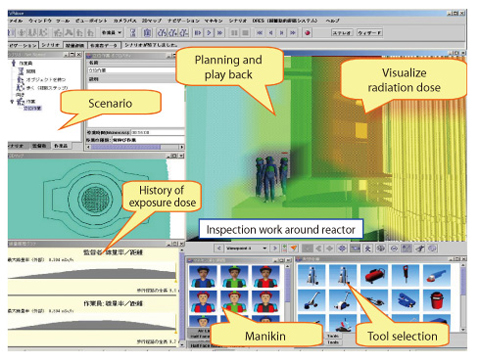Pick the jackhammer tool thumbnail

tap(405, 276)
